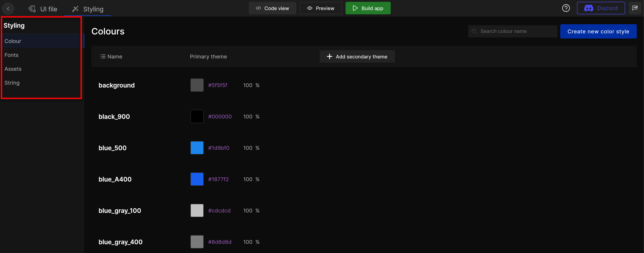Switch to the UI file tab

click(x=43, y=9)
